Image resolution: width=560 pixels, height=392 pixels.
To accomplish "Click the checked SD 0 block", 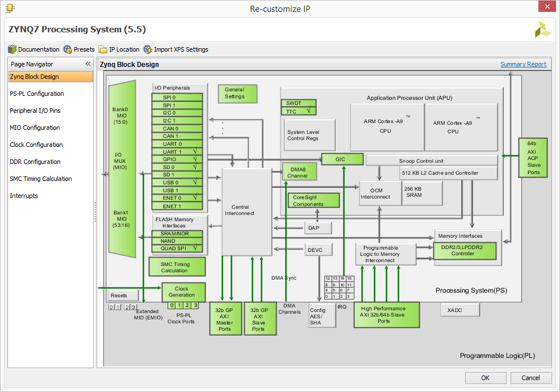I will [x=177, y=167].
